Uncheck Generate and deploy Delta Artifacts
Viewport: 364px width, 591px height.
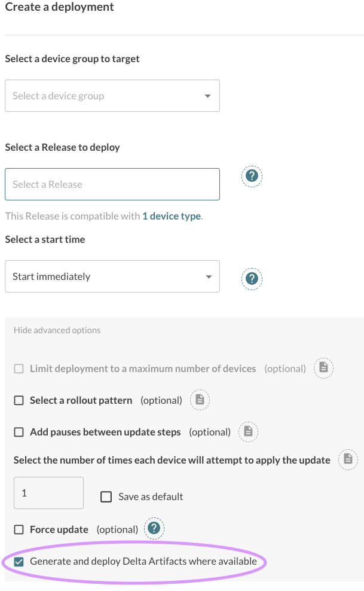tap(19, 562)
